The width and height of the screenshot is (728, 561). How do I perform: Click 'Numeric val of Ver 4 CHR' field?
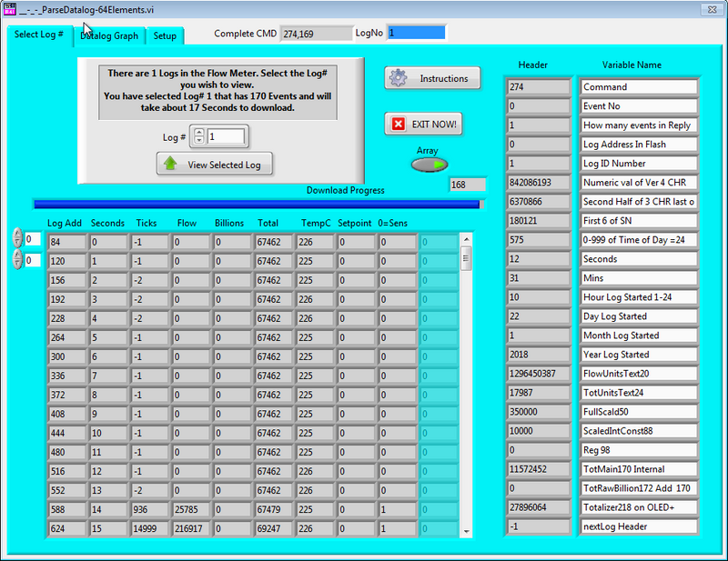(x=639, y=183)
